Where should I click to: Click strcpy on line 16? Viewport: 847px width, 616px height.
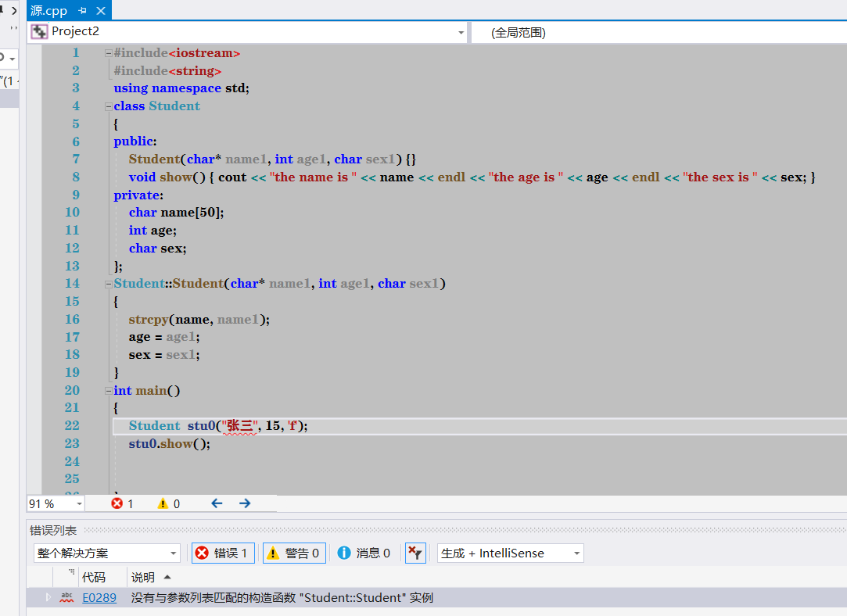(x=149, y=320)
